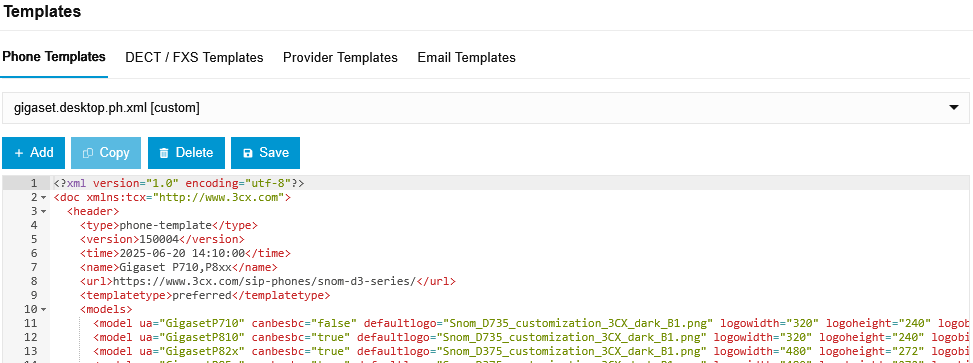Open the Email Templates tab
This screenshot has width=973, height=363.
click(467, 58)
